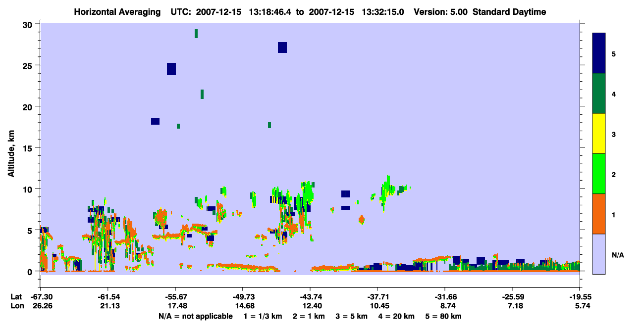Click the dark blue block near 27 km altitude
This screenshot has height=330, width=644.
click(282, 47)
